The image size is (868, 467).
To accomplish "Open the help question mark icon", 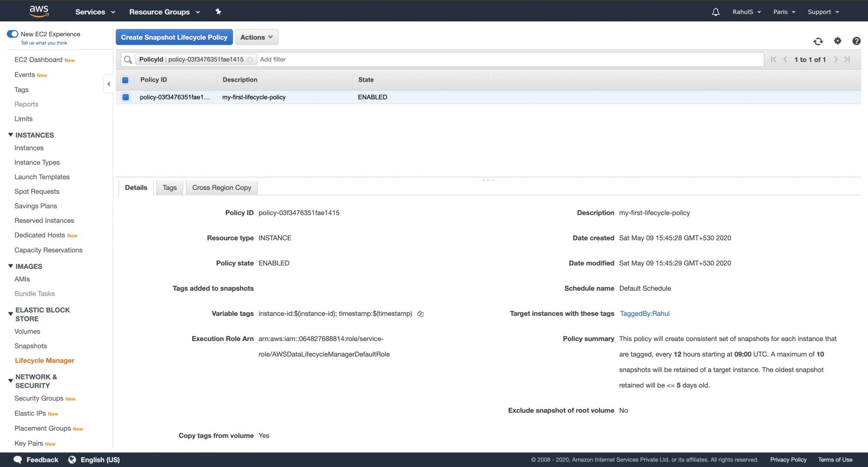I will pos(856,41).
